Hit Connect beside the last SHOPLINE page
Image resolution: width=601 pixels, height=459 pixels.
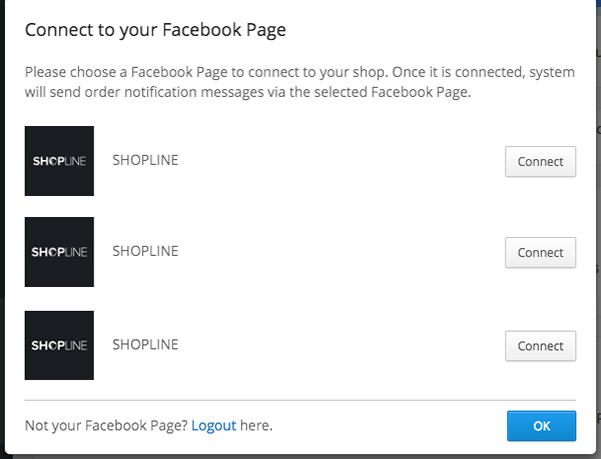tap(540, 346)
